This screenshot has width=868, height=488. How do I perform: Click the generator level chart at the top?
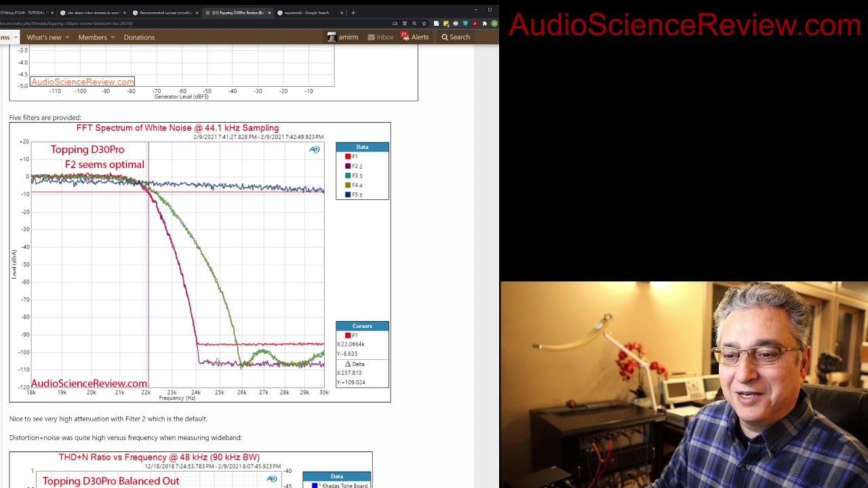pyautogui.click(x=214, y=73)
